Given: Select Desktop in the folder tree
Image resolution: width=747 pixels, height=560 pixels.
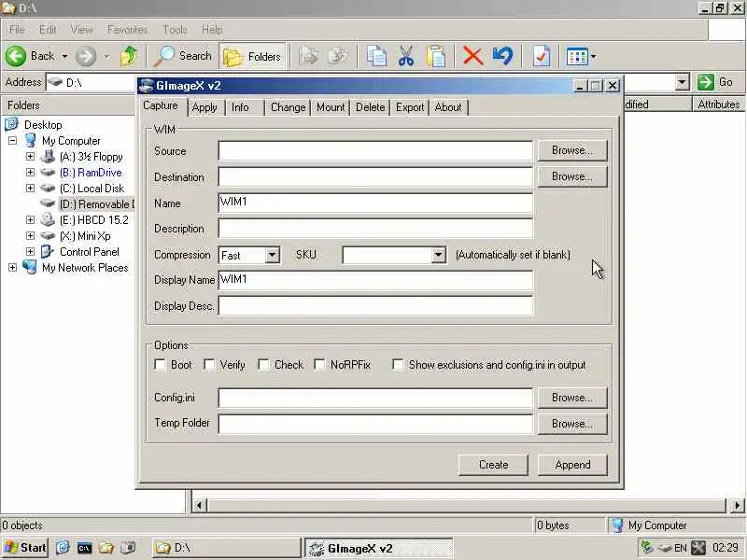Looking at the screenshot, I should 43,125.
